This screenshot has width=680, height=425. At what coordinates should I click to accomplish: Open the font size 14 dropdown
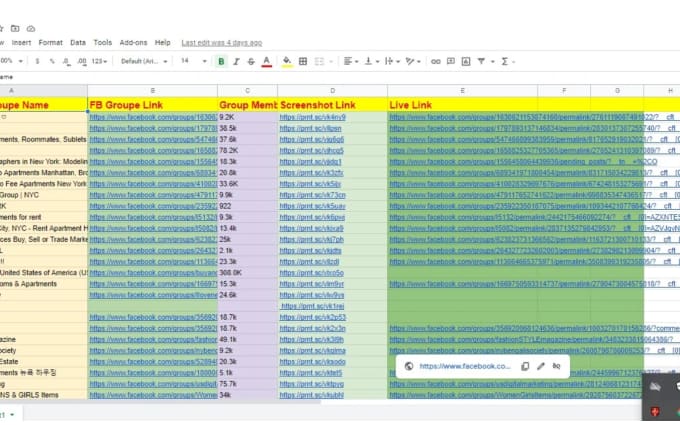pyautogui.click(x=193, y=61)
